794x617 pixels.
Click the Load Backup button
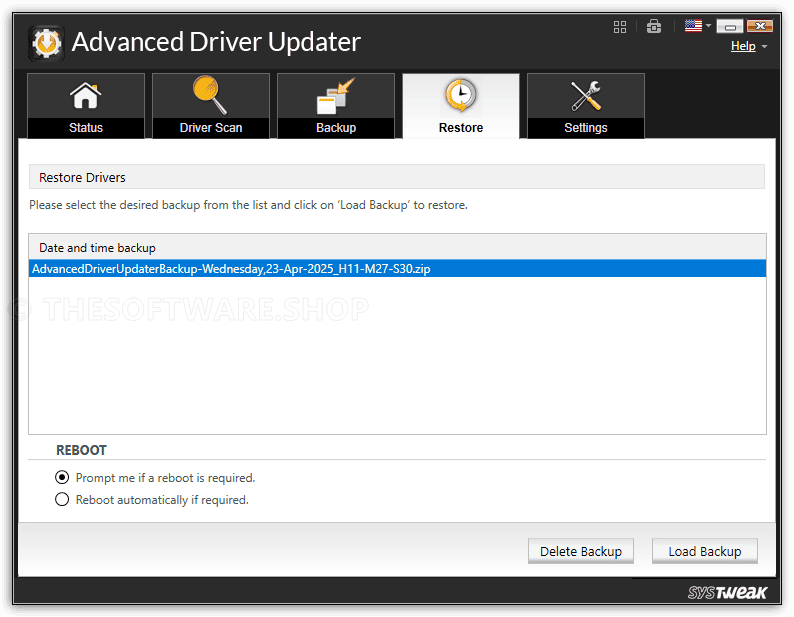[705, 551]
